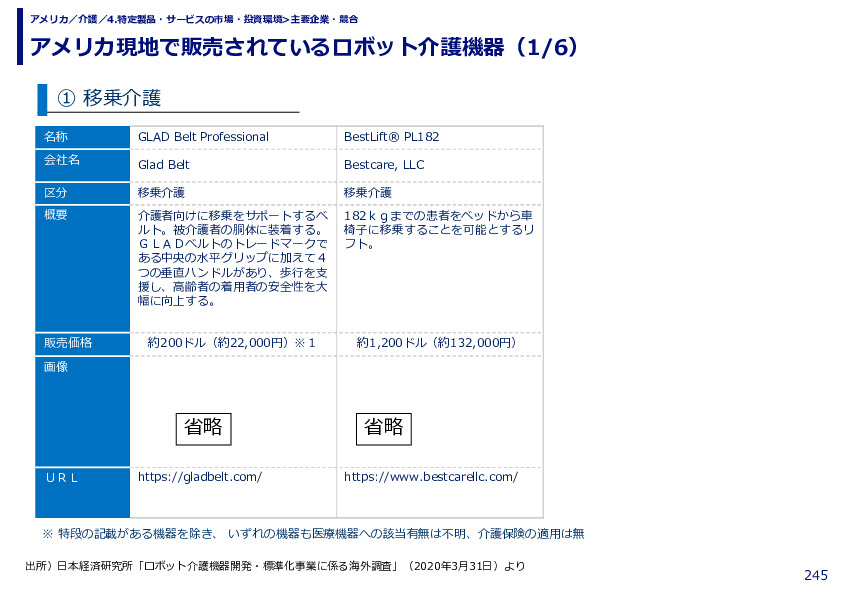The image size is (842, 595).
Task: Click the company name Bestcare, LLC
Action: (384, 165)
